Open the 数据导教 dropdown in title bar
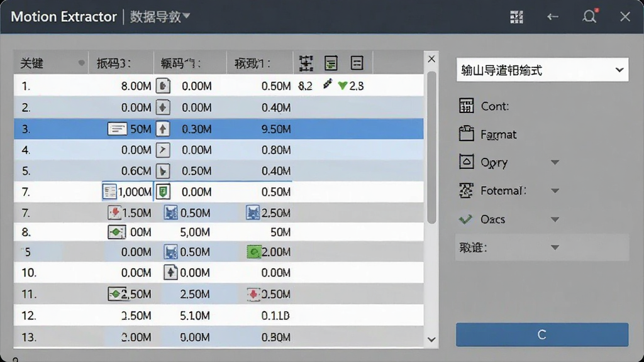 (x=160, y=16)
